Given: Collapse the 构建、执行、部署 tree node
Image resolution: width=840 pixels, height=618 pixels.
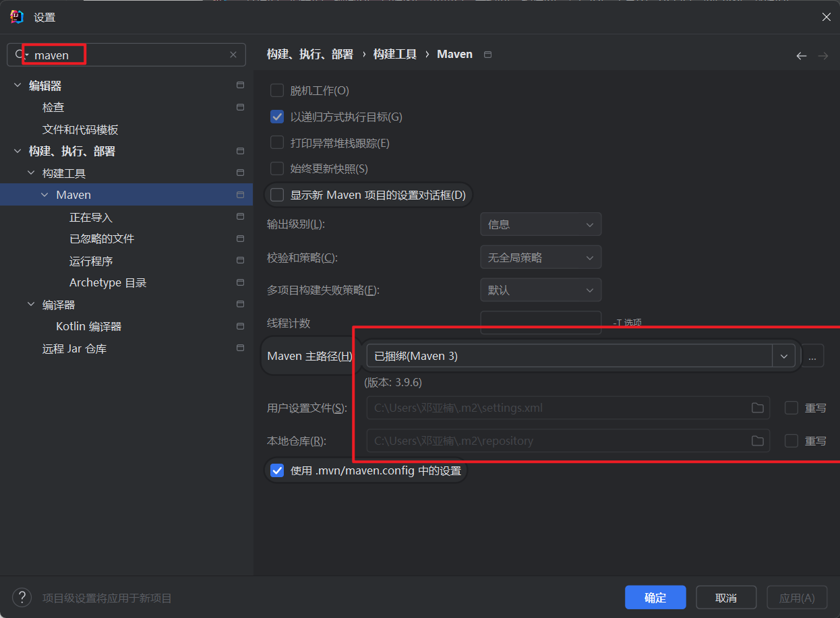Looking at the screenshot, I should click(17, 151).
